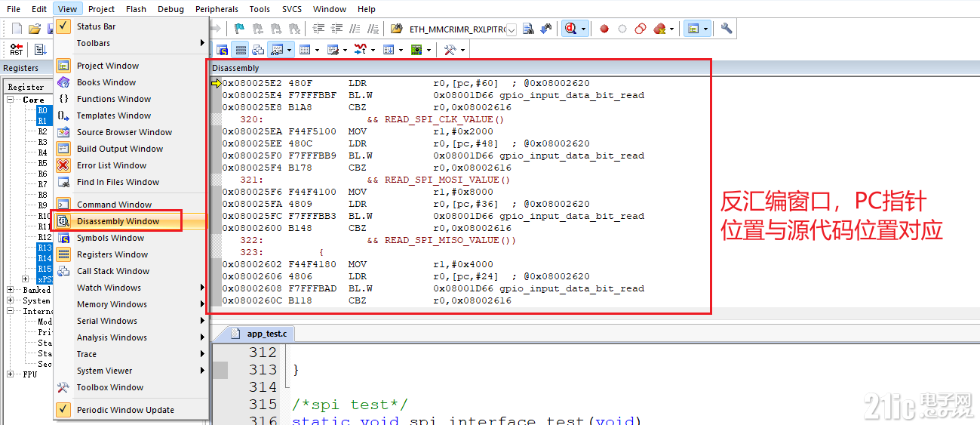Expand the FPU register group
The height and width of the screenshot is (425, 980).
(11, 374)
